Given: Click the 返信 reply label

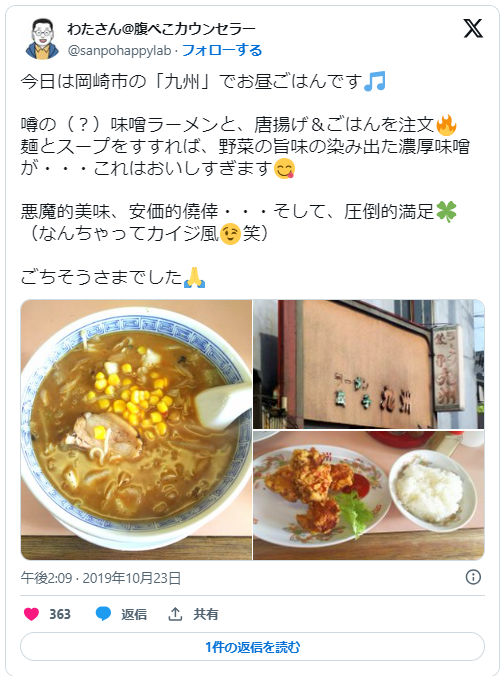Looking at the screenshot, I should pyautogui.click(x=134, y=614).
